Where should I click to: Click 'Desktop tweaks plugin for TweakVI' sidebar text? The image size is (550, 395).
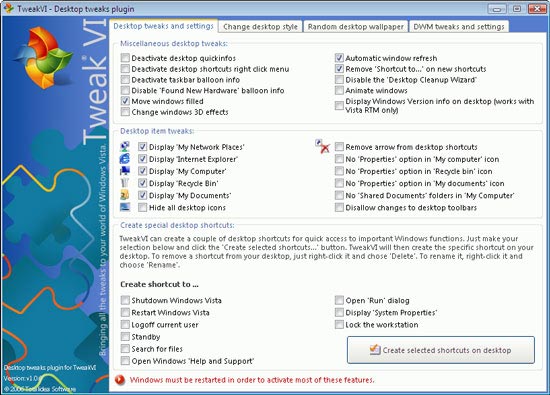(49, 368)
